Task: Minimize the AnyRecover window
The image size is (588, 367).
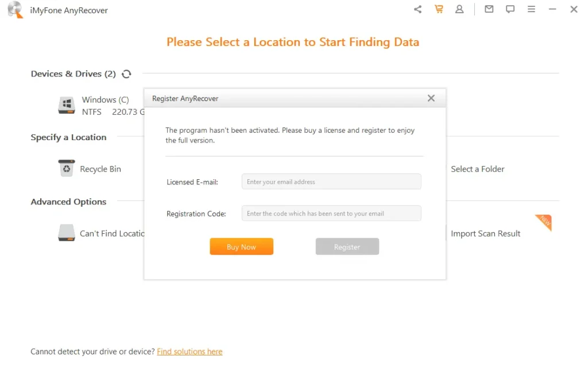Action: tap(552, 9)
